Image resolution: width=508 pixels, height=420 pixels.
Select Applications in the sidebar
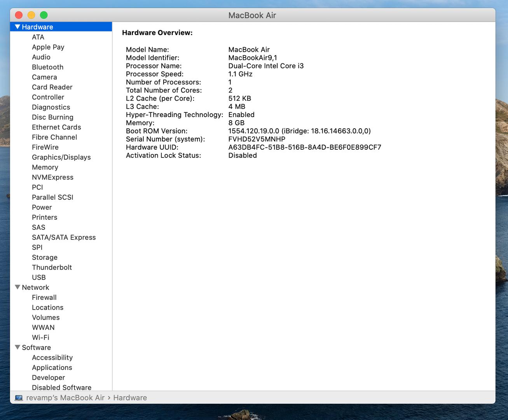[x=52, y=367]
